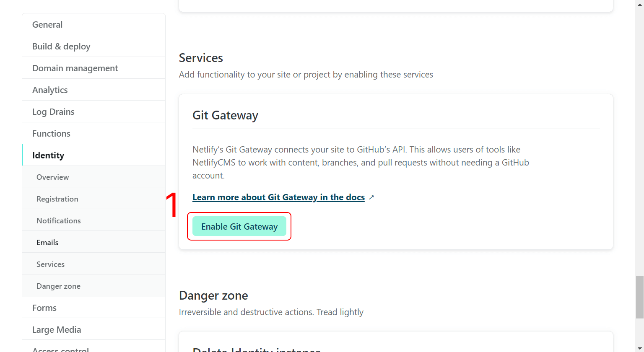Navigate to Log Drains settings
The height and width of the screenshot is (352, 644).
(53, 111)
